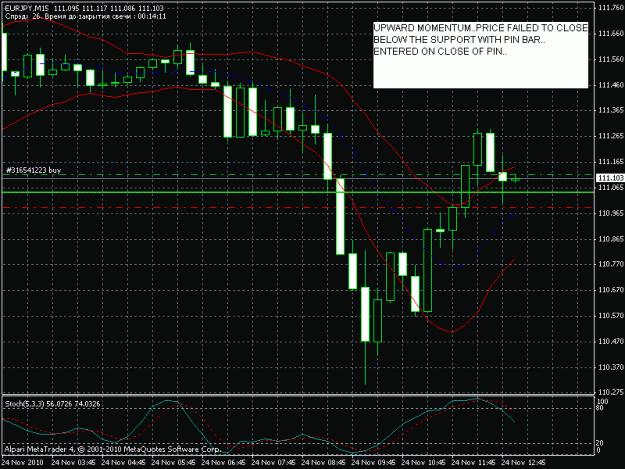
Task: Click price axis label 110.470
Action: [x=611, y=341]
